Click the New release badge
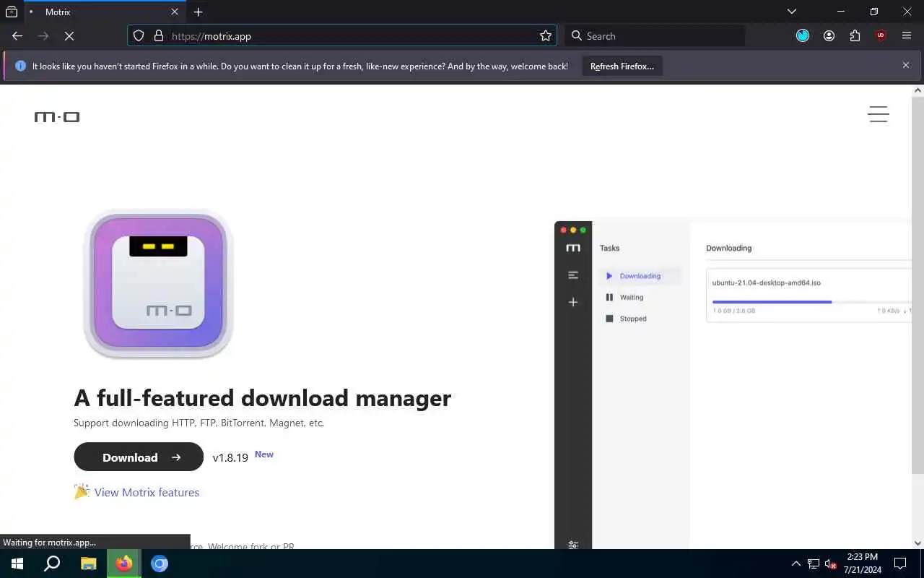Screen dimensions: 924x578 coord(264,454)
